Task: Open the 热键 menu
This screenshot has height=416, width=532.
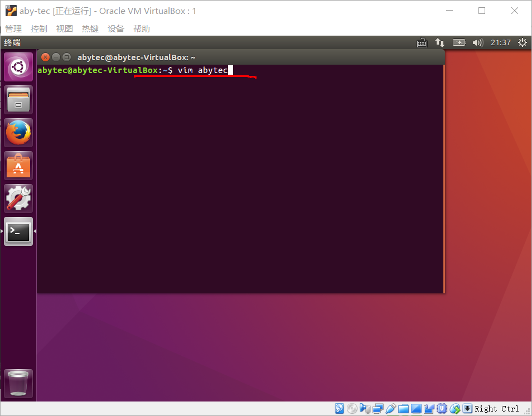Action: pos(90,29)
